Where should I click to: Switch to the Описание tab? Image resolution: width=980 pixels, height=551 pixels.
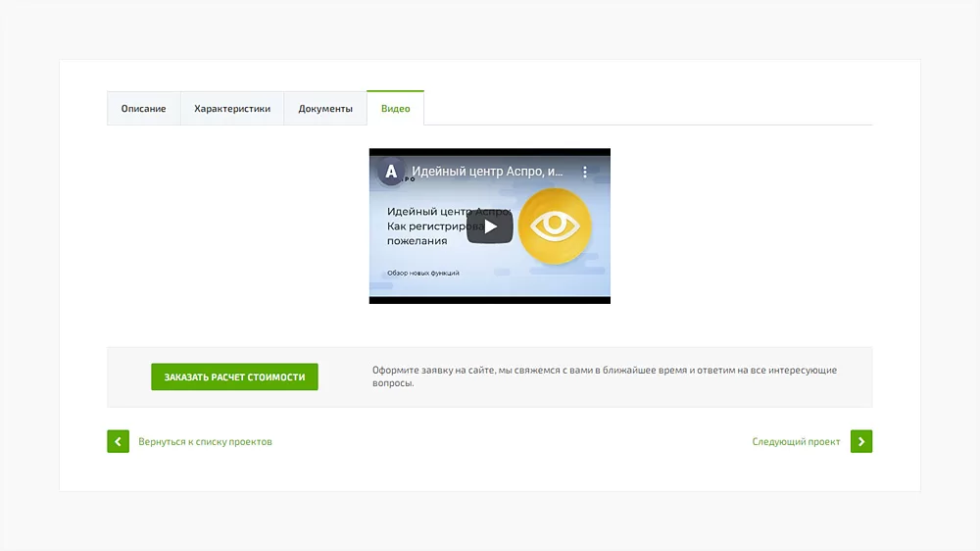tap(144, 108)
